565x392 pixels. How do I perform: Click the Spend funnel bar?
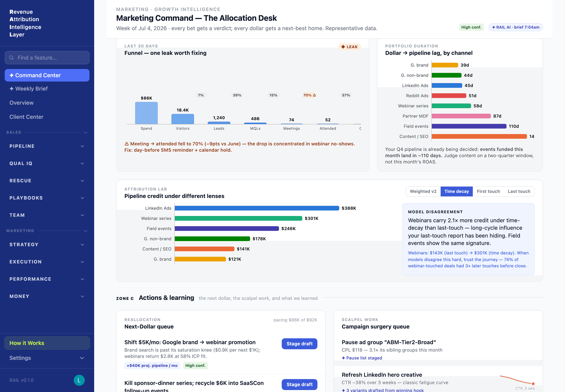pos(147,113)
